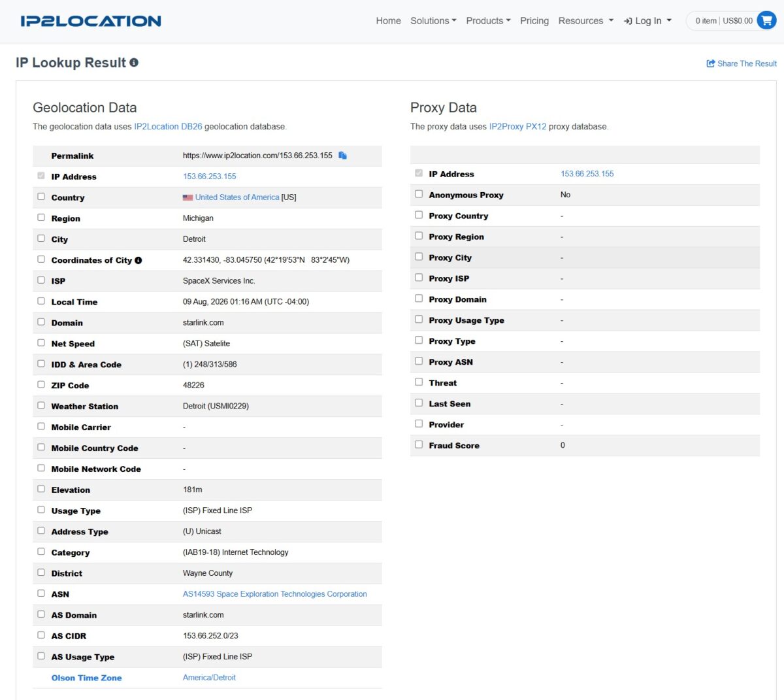The height and width of the screenshot is (700, 784).
Task: Tick the Region checkbox
Action: (41, 218)
